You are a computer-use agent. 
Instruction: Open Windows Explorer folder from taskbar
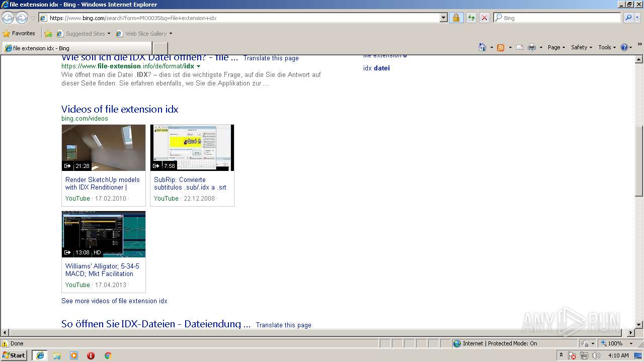click(57, 355)
